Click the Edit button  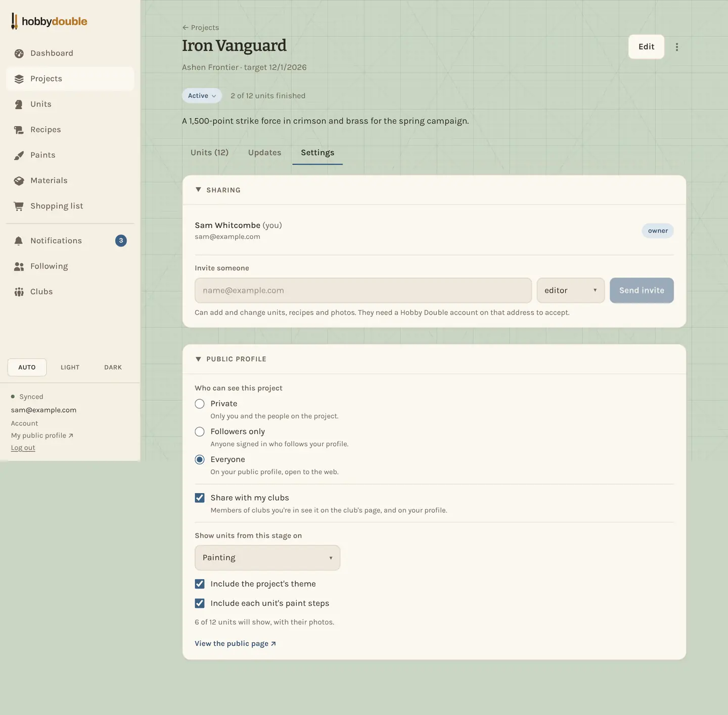click(646, 46)
